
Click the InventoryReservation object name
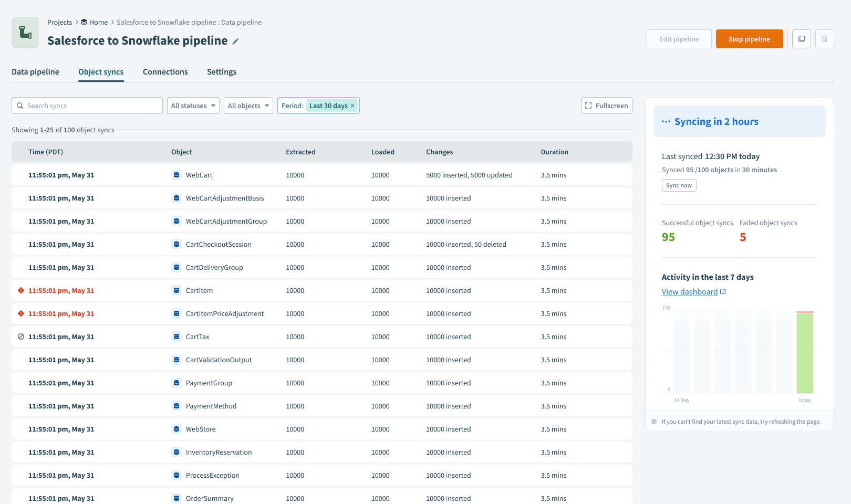(219, 452)
